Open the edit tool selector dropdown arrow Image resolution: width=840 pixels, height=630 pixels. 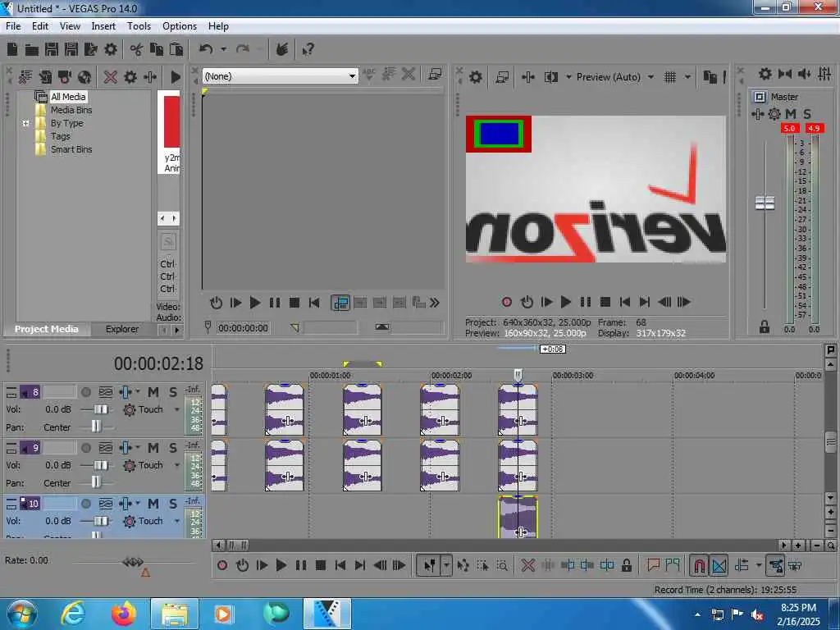coord(446,565)
